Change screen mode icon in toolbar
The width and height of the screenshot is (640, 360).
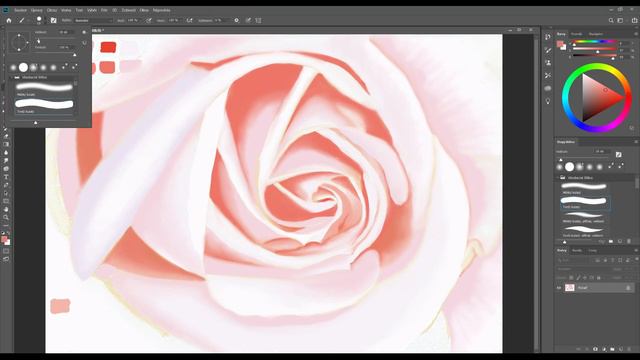[6, 259]
